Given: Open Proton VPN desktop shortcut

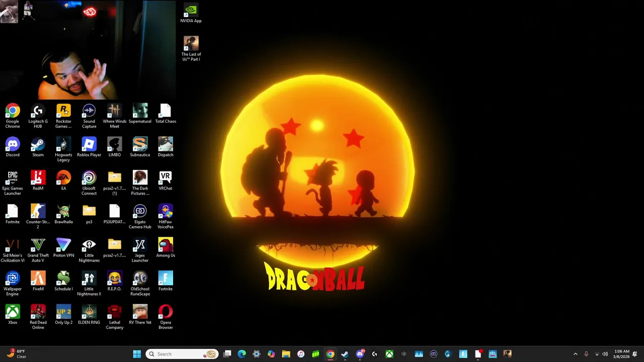Looking at the screenshot, I should pos(63,247).
